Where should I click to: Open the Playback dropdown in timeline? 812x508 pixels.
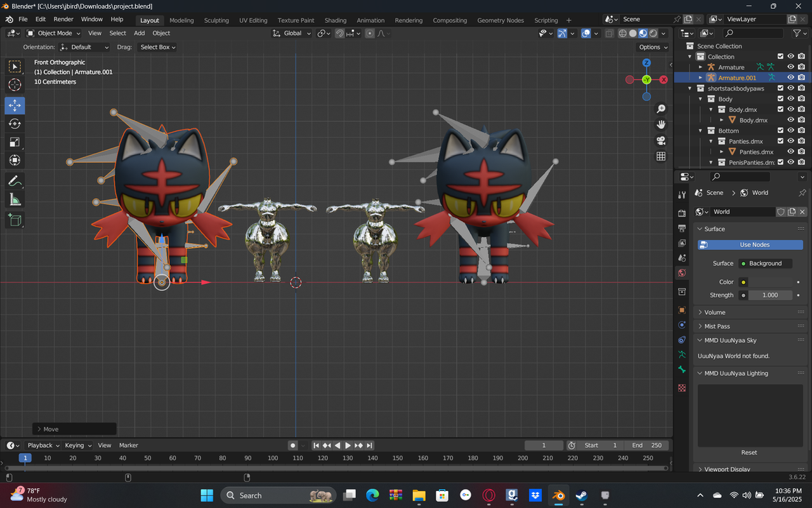coord(43,445)
